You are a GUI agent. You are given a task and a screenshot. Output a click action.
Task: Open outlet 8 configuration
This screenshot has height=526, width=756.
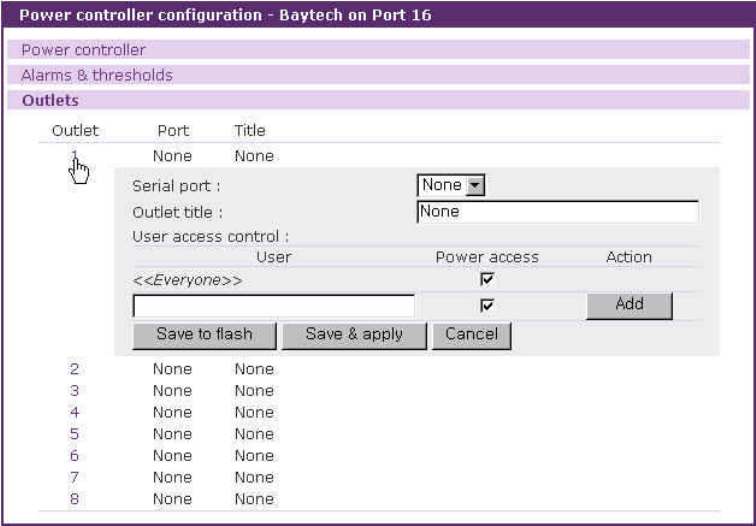pyautogui.click(x=74, y=499)
